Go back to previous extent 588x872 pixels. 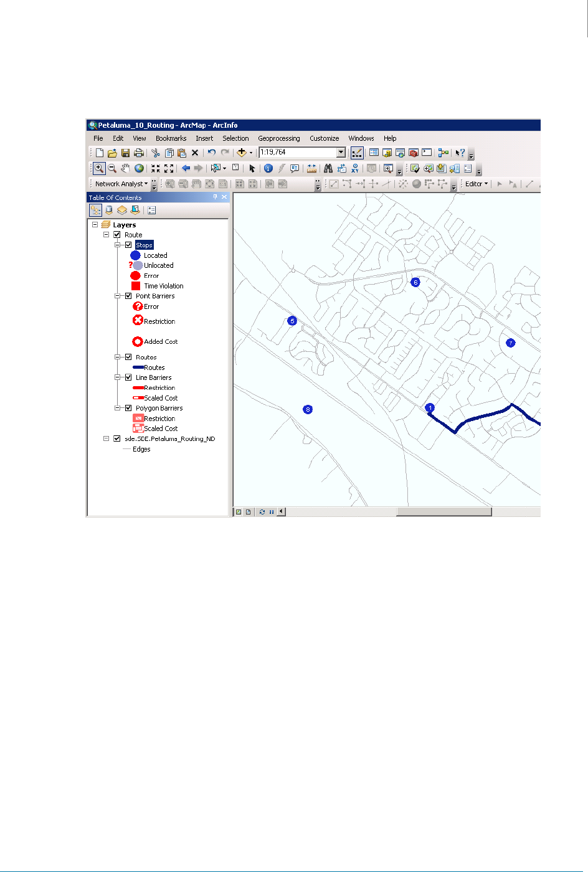pyautogui.click(x=186, y=168)
